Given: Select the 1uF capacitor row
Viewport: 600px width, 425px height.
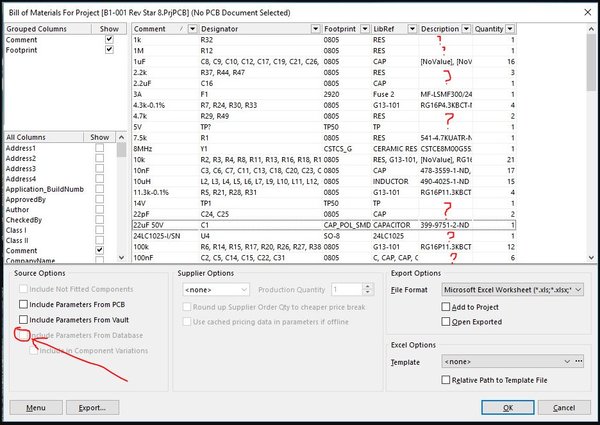Looking at the screenshot, I should click(324, 61).
